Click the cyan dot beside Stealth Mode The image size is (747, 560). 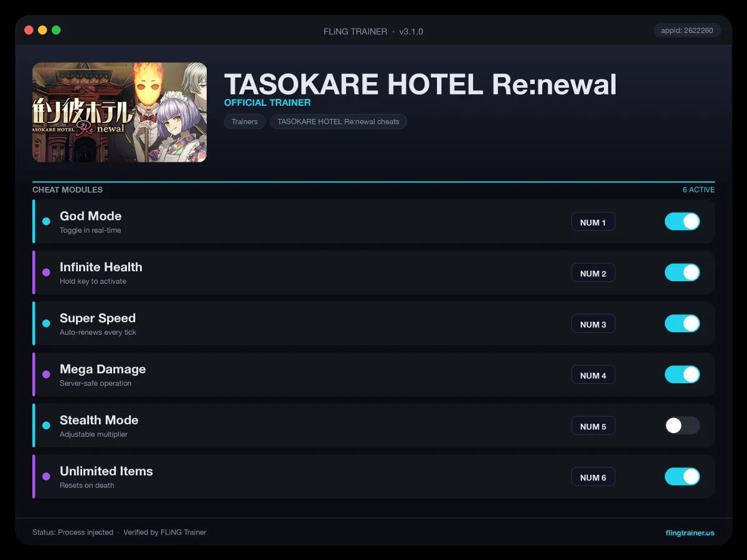click(x=46, y=426)
